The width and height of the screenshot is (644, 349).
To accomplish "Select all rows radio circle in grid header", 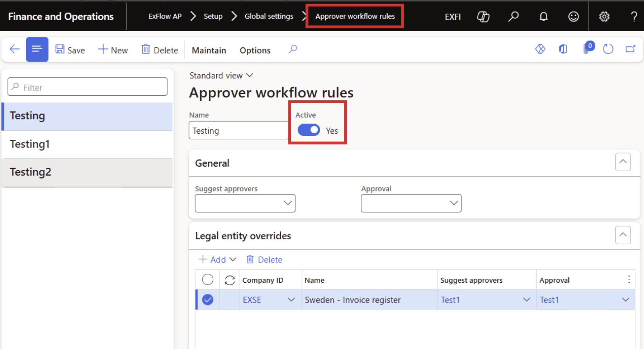I will [x=208, y=280].
